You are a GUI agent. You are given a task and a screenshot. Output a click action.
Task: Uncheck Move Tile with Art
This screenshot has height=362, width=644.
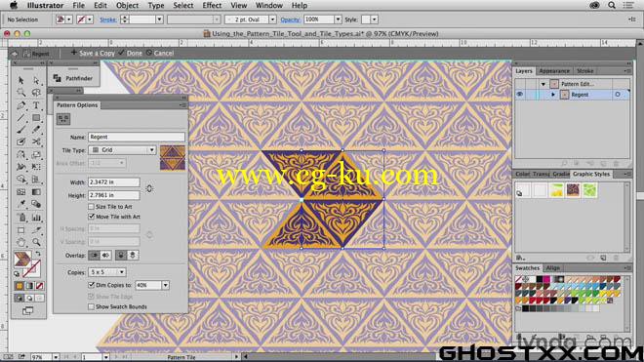click(91, 217)
